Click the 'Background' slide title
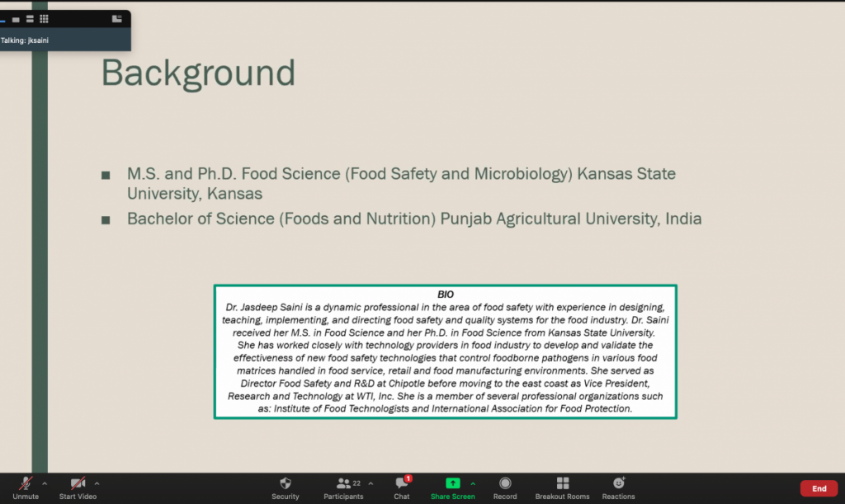Screen dimensions: 845x504 [x=198, y=73]
